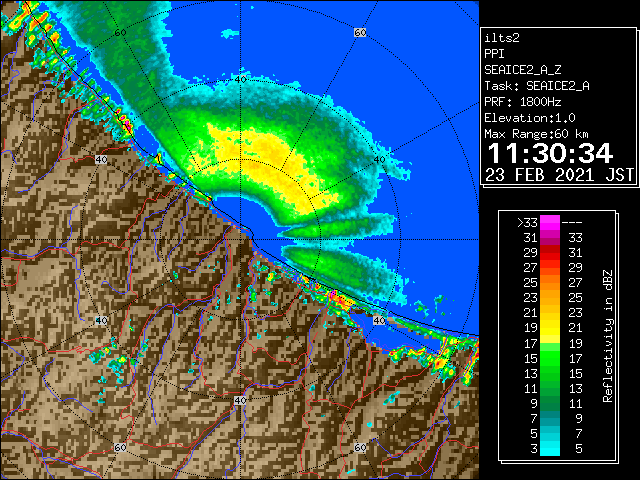Pick the yellow 19–21 dBZ color band
The image size is (640, 480).
click(x=550, y=328)
